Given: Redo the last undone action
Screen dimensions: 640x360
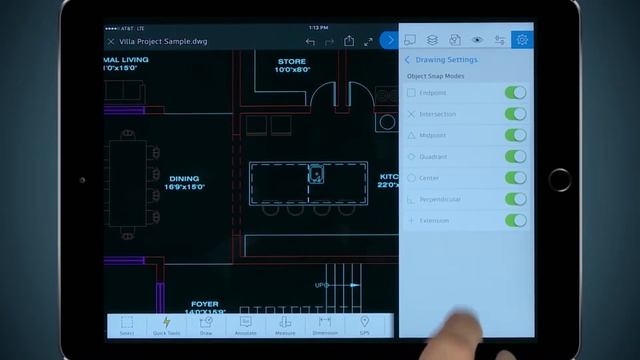Looking at the screenshot, I should tap(329, 42).
